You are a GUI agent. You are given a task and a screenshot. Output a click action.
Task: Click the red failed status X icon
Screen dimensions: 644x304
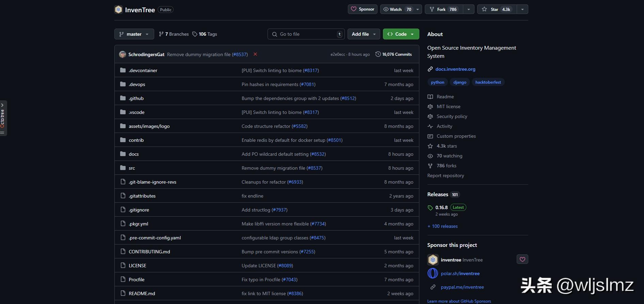pos(255,54)
